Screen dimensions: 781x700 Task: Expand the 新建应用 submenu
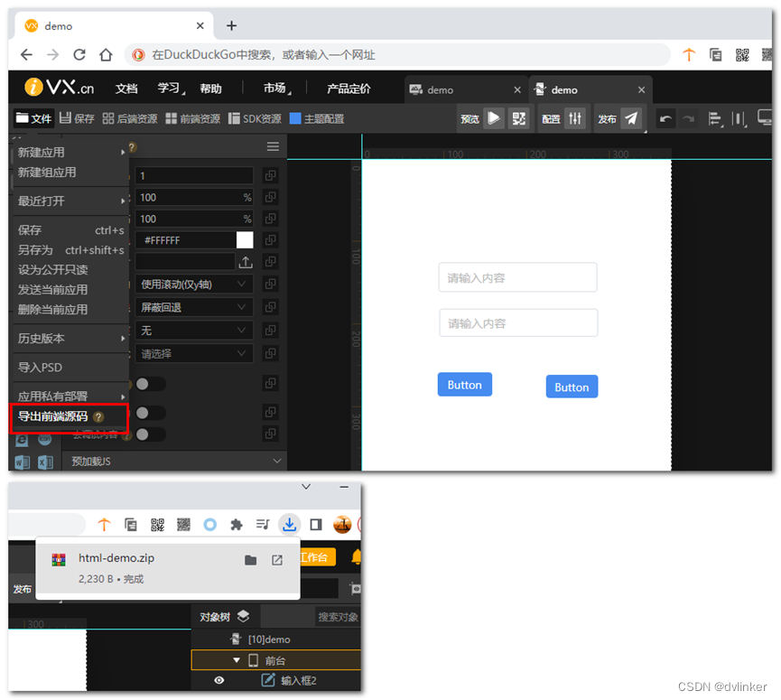pyautogui.click(x=70, y=152)
